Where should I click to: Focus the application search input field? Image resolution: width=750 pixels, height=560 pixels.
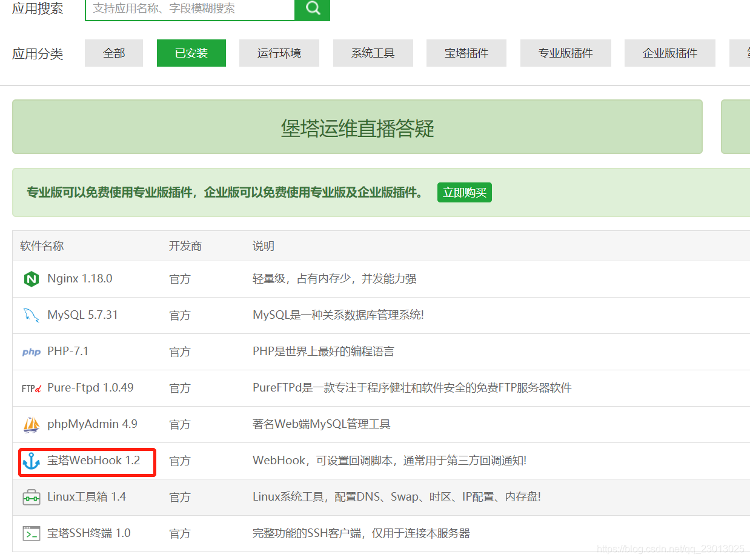190,9
